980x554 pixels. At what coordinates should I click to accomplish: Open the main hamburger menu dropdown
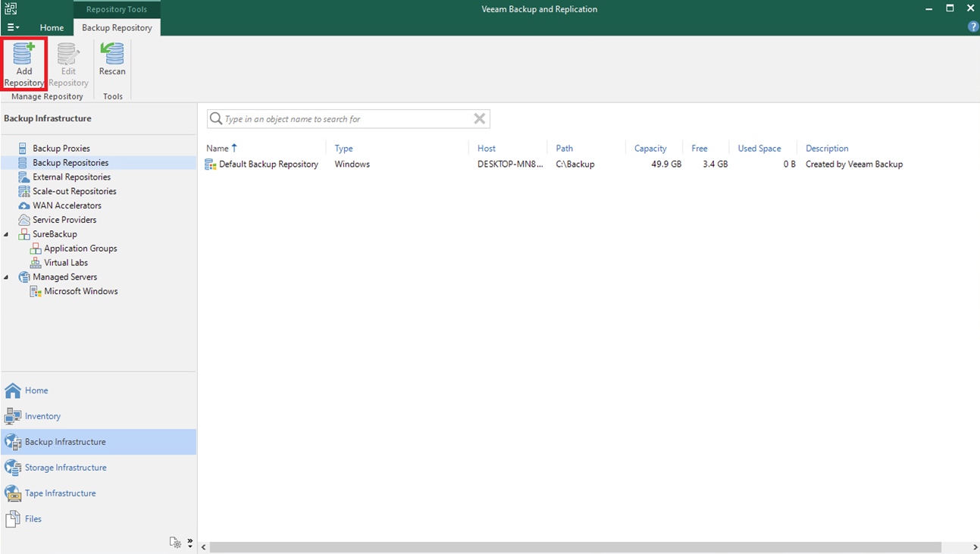(13, 27)
